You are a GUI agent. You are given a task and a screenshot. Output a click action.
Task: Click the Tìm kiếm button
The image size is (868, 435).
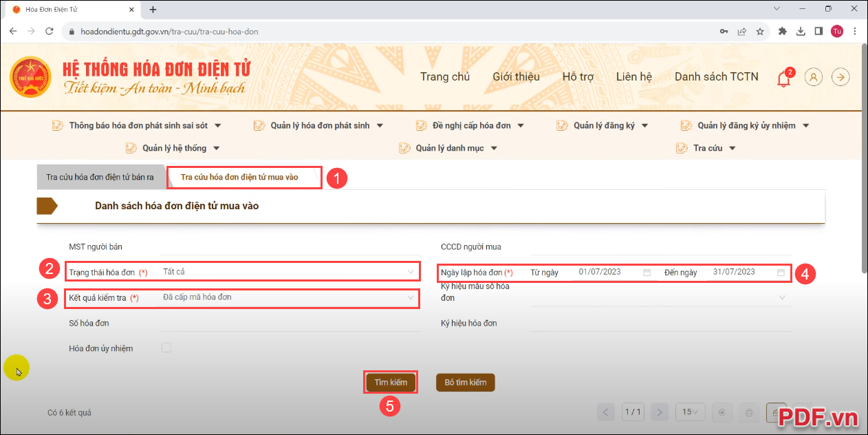[x=390, y=382]
